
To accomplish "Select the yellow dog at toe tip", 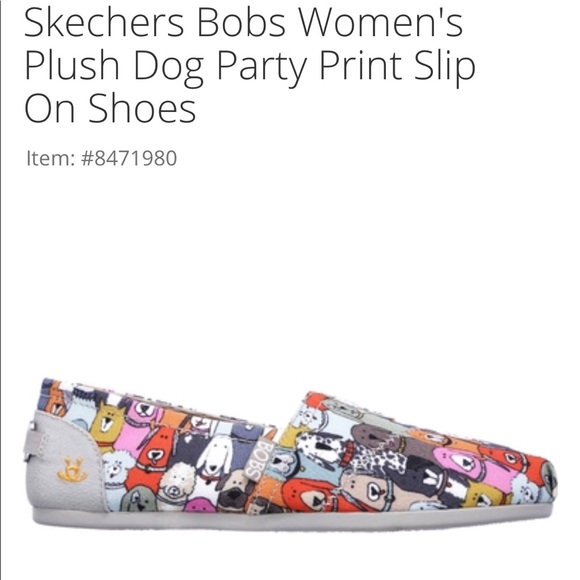I will tap(483, 495).
